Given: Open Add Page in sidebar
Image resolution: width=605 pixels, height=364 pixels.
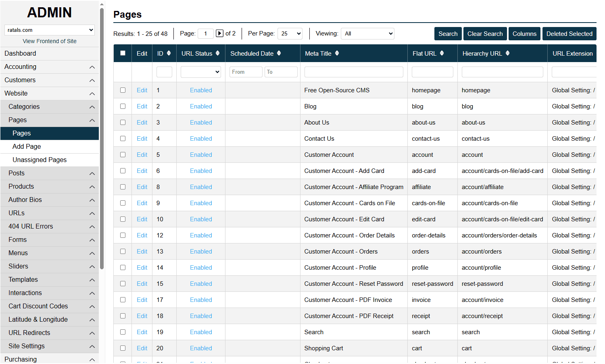Looking at the screenshot, I should [50, 146].
